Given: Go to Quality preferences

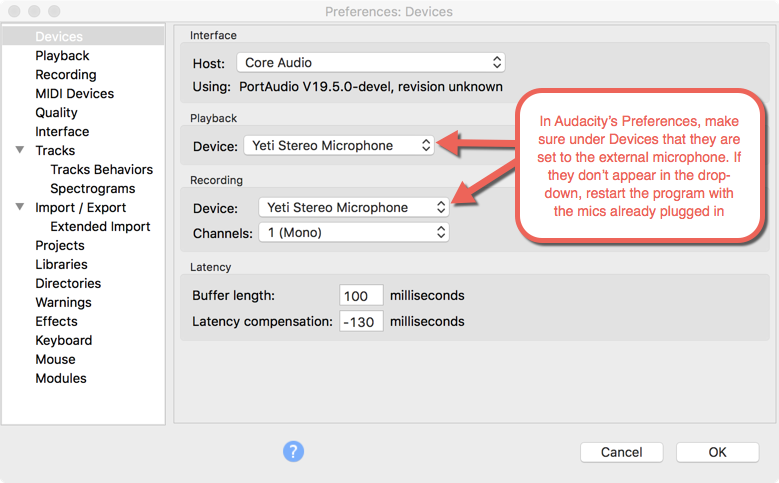Looking at the screenshot, I should (56, 113).
